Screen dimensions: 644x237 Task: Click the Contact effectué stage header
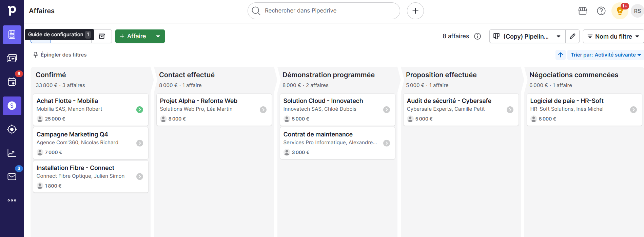click(187, 75)
